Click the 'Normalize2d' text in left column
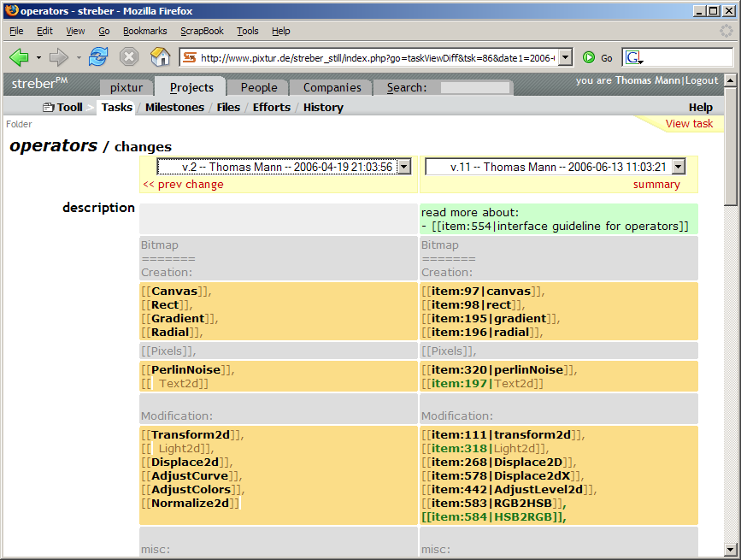741x560 pixels. point(190,504)
